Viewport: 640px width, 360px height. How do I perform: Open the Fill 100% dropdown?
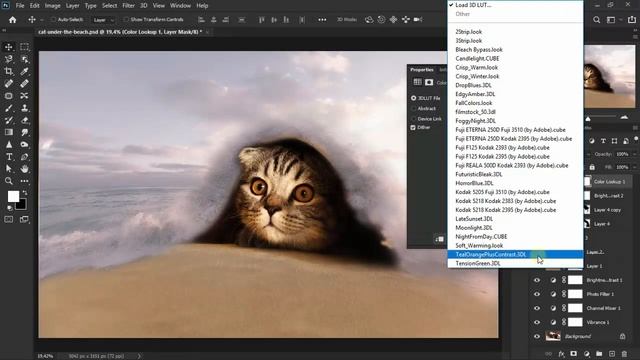[x=635, y=167]
